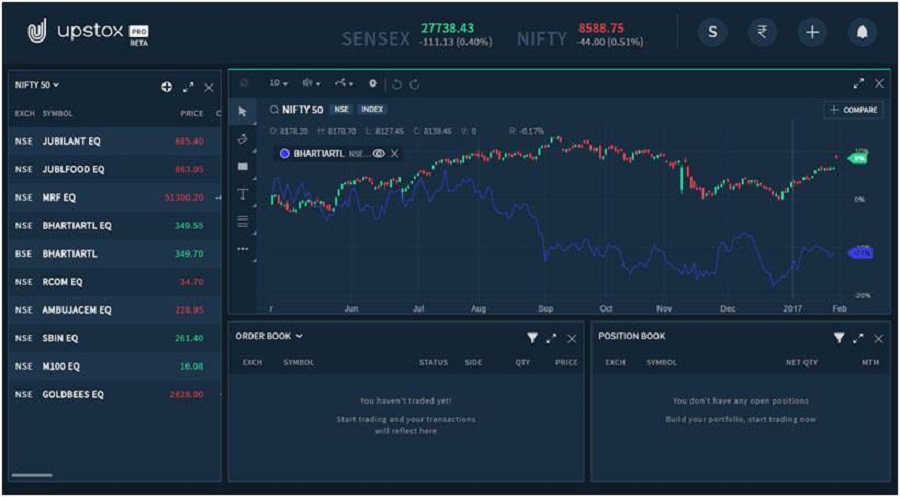The width and height of the screenshot is (900, 497).
Task: Select SBIN EQ in the watchlist
Action: pos(110,338)
